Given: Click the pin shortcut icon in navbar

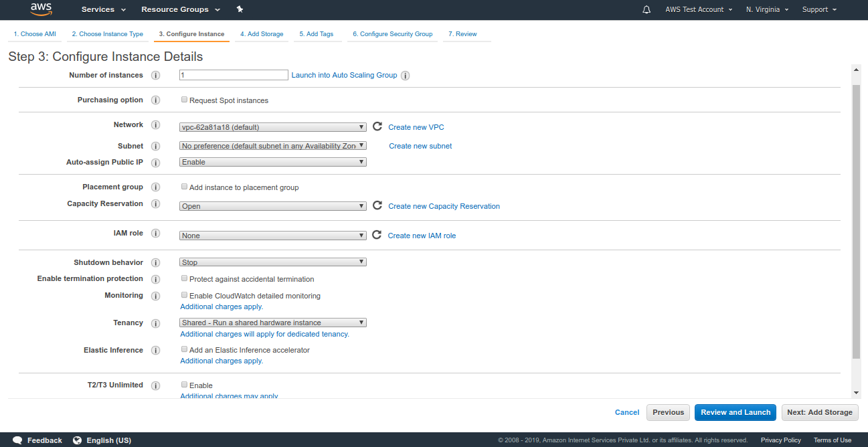Looking at the screenshot, I should pos(240,9).
